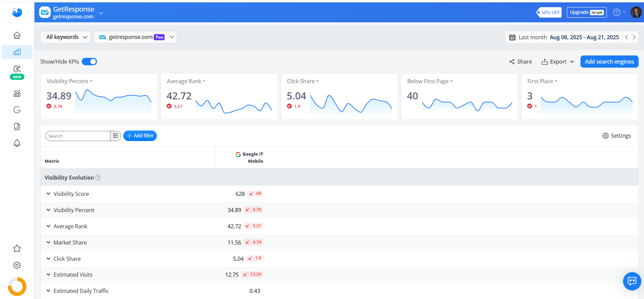Click the GetResponse envelope project icon

[x=45, y=13]
